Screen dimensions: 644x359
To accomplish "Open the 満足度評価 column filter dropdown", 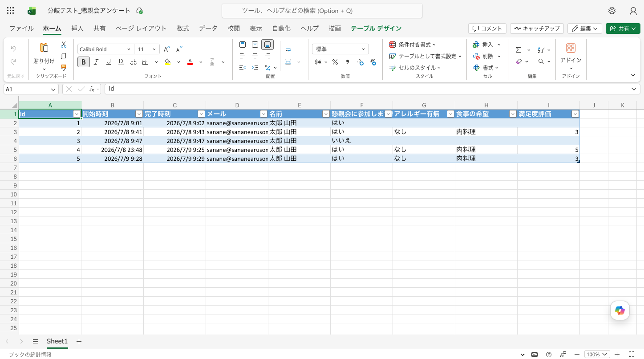I will pos(575,114).
